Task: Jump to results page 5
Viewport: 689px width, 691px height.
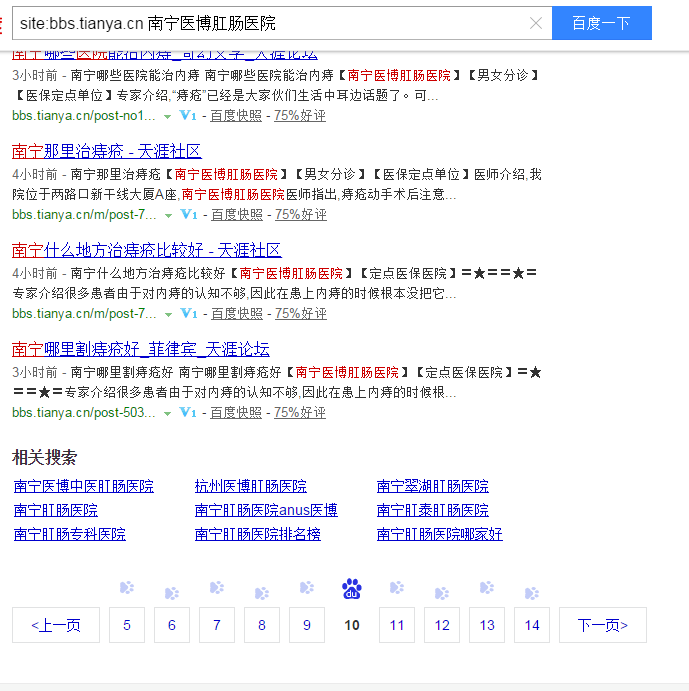Action: click(x=127, y=625)
